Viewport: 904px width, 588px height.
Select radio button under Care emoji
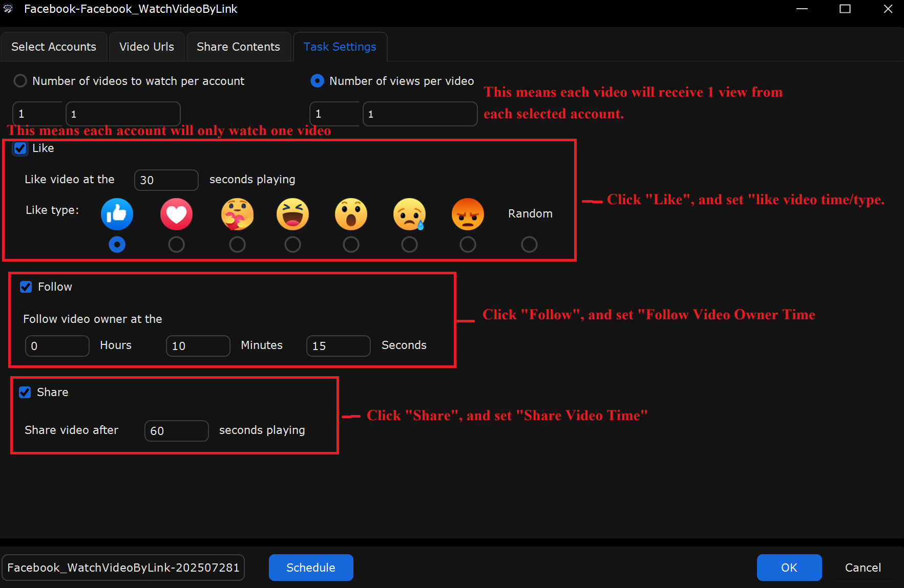point(237,245)
